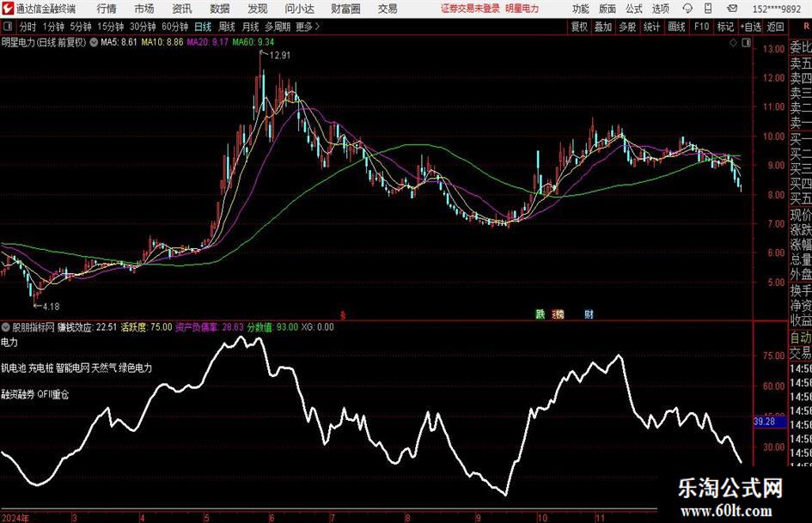The width and height of the screenshot is (812, 523).
Task: Select the 日线 daily period
Action: [203, 27]
